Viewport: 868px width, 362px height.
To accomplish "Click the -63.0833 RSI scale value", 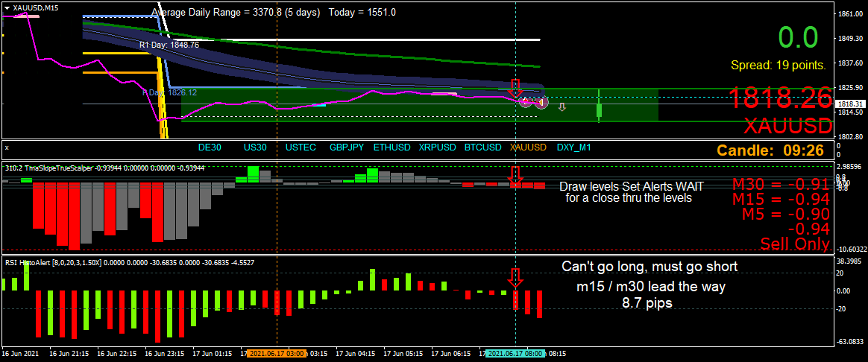I will tap(851, 342).
